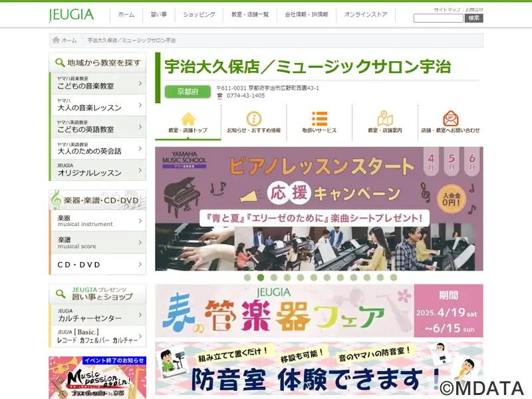This screenshot has height=399, width=532.
Task: Click the JEUGIA logo in header
Action: [x=71, y=15]
